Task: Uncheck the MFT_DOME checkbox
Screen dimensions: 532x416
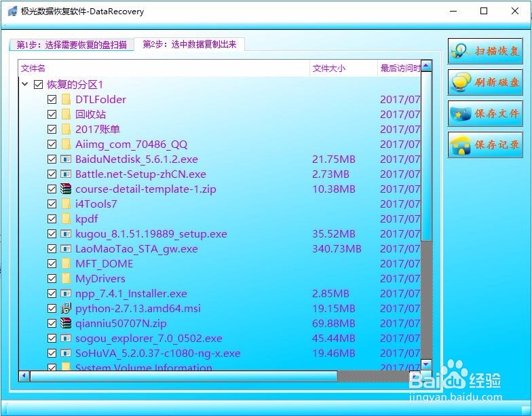Action: pyautogui.click(x=52, y=263)
